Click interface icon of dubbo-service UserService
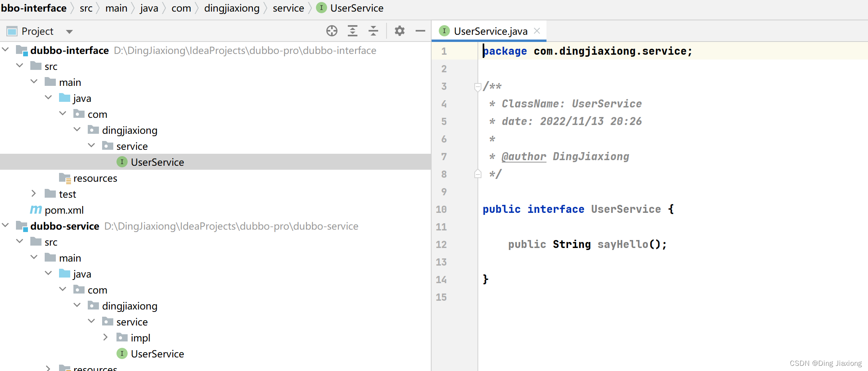868x371 pixels. (122, 353)
